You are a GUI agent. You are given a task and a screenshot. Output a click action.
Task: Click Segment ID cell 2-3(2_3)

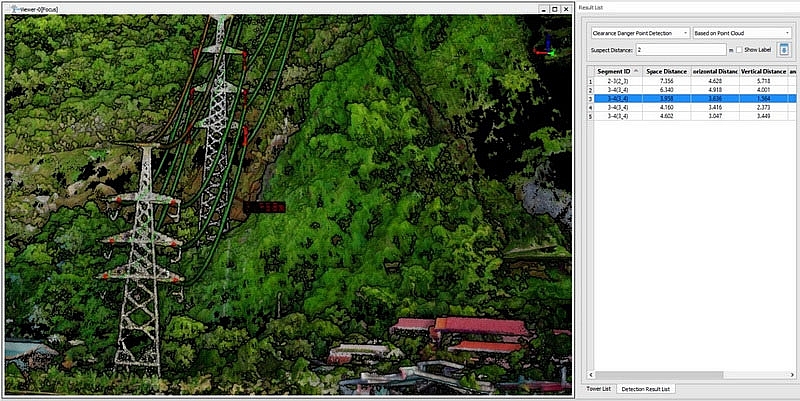pos(618,81)
